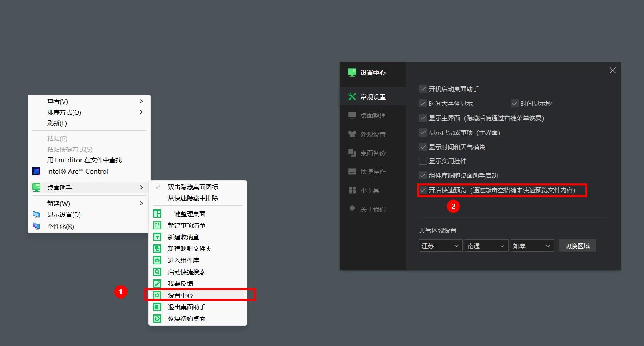Expand the 新建(W) submenu arrow
This screenshot has height=346, width=644.
(142, 203)
